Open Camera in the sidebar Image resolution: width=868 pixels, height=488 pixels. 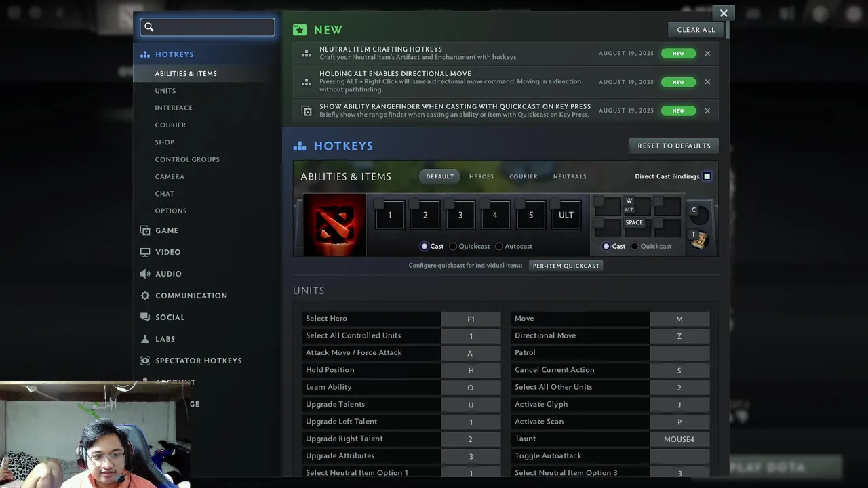pyautogui.click(x=170, y=177)
